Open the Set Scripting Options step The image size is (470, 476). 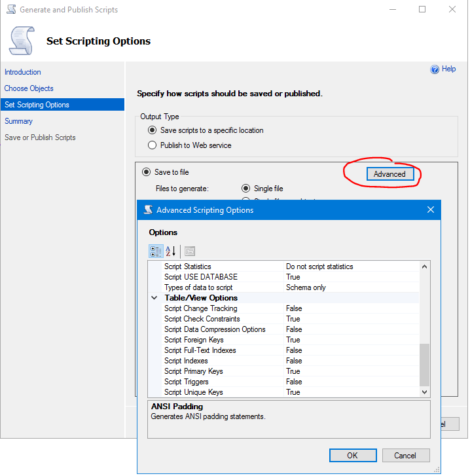pyautogui.click(x=62, y=105)
